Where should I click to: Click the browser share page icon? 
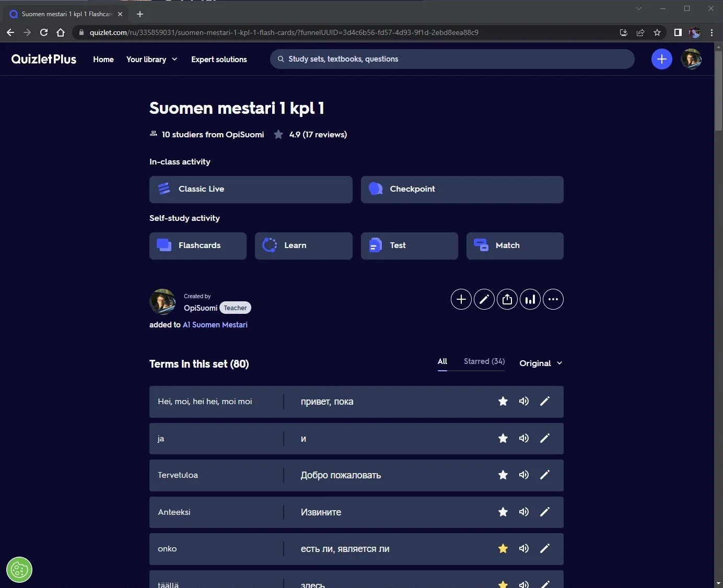tap(640, 32)
